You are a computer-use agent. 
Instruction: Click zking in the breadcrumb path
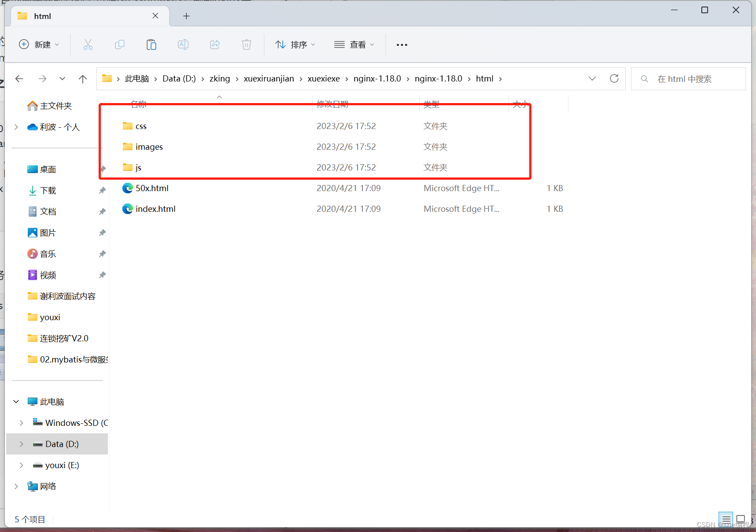click(x=220, y=79)
